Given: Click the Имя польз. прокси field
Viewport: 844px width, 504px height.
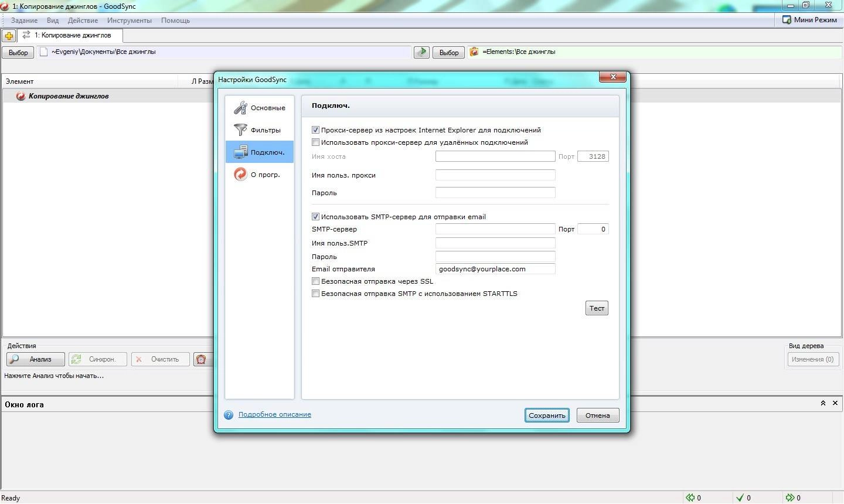Looking at the screenshot, I should (x=495, y=175).
